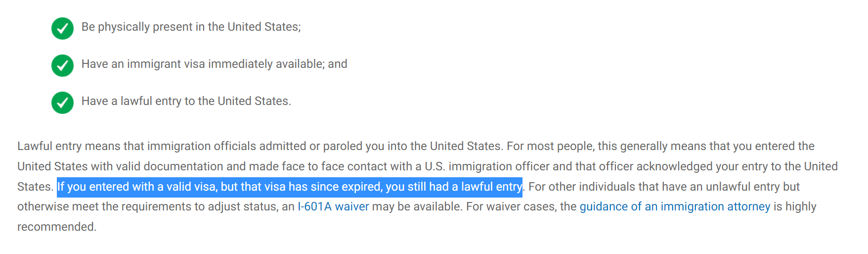Screen dimensions: 868x254
Task: Open the I-601A waiver link
Action: 333,206
